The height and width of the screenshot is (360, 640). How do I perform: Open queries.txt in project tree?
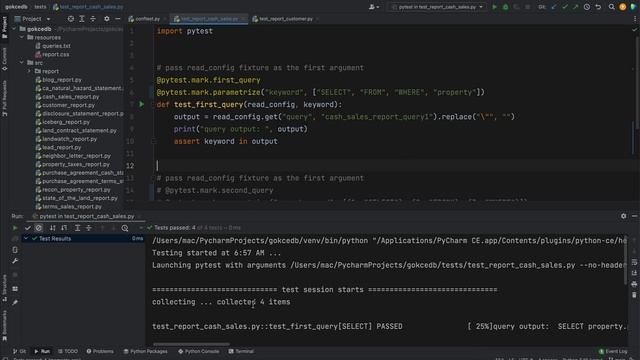point(53,46)
